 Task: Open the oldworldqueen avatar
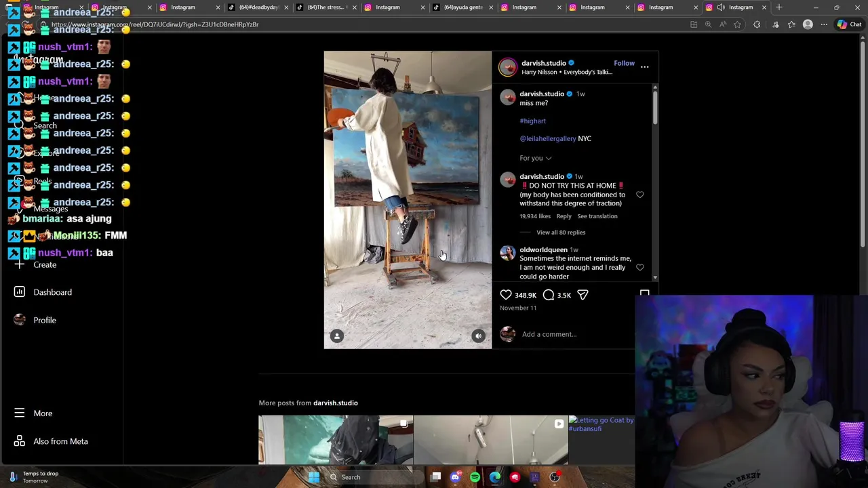click(507, 253)
